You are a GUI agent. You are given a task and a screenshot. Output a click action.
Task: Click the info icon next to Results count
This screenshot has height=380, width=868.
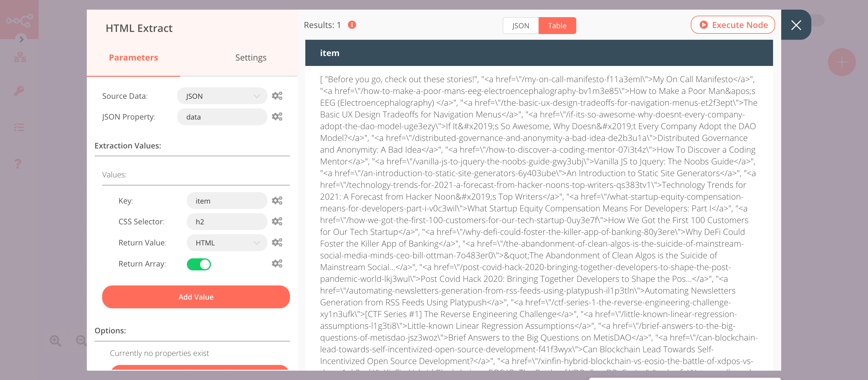tap(352, 25)
